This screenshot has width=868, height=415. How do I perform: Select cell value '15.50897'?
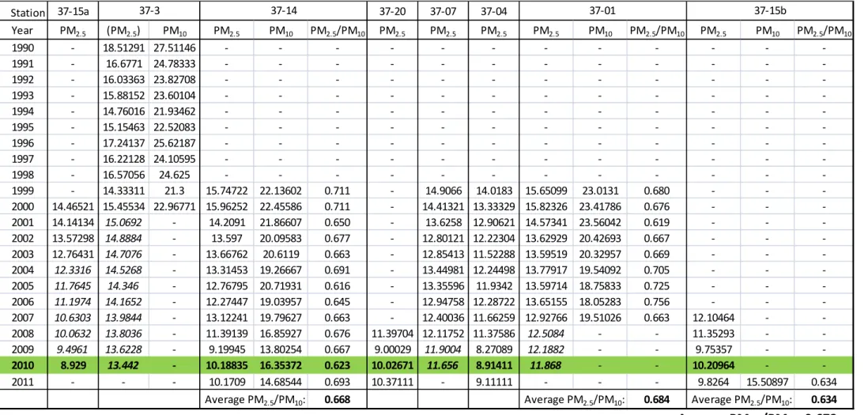click(x=768, y=381)
